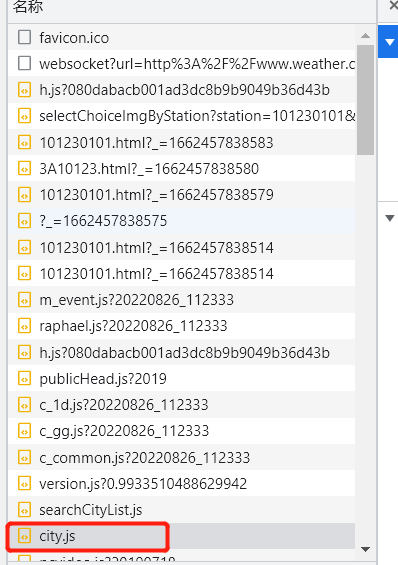Click the script icon beside c_gg.js
This screenshot has width=398, height=565.
click(x=24, y=431)
